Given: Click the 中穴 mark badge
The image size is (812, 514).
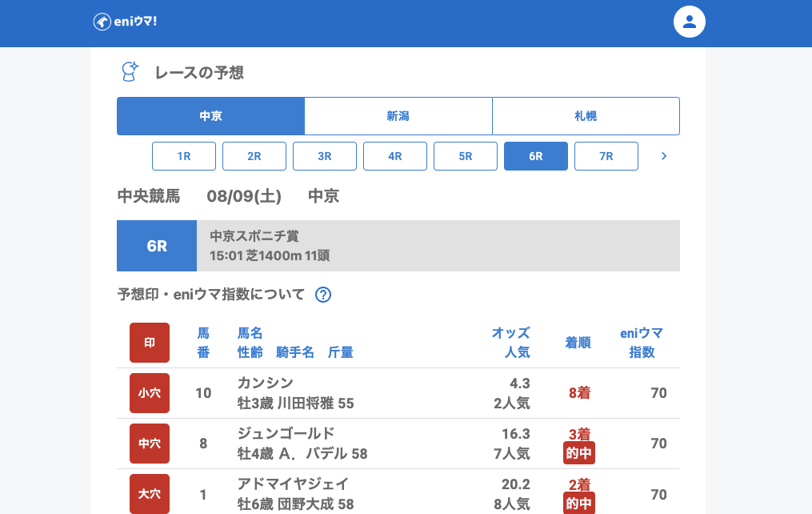Looking at the screenshot, I should tap(150, 444).
